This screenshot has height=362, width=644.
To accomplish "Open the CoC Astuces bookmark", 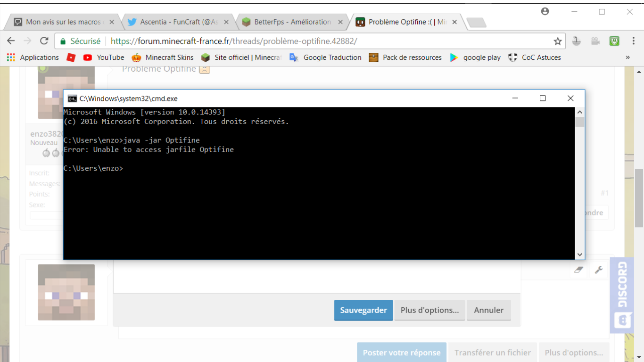I will (535, 58).
